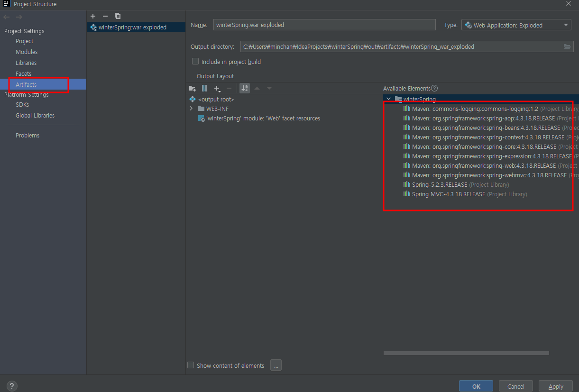Remove the selected artifact with minus icon
The width and height of the screenshot is (579, 392).
(105, 16)
